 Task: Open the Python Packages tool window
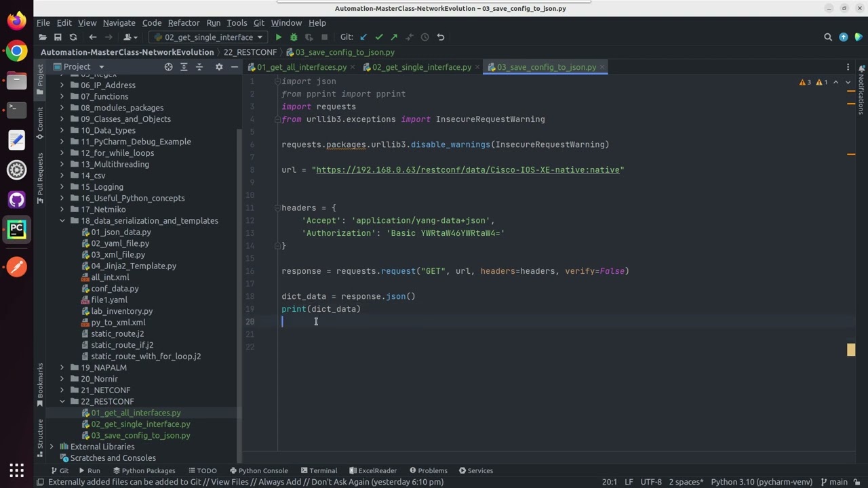[144, 471]
